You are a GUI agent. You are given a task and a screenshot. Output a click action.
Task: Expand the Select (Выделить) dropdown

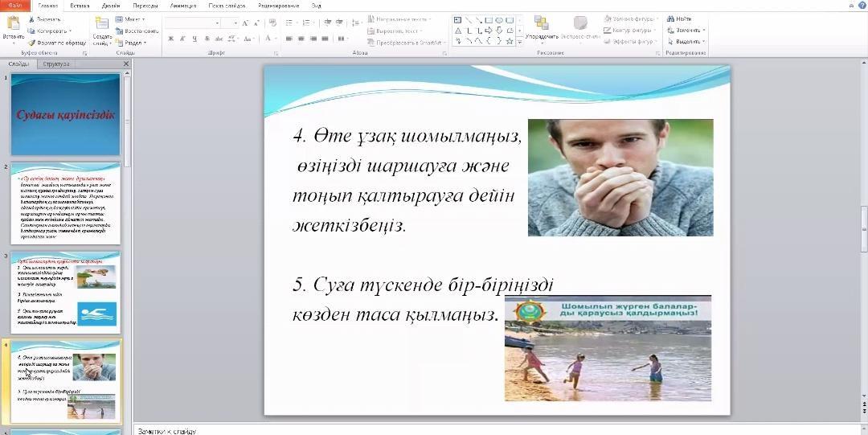[688, 41]
